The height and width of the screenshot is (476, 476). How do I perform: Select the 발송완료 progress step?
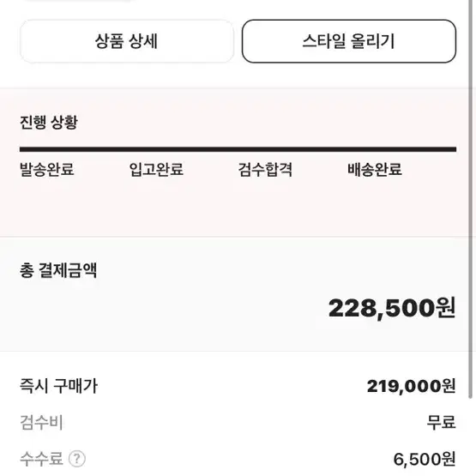tap(47, 170)
